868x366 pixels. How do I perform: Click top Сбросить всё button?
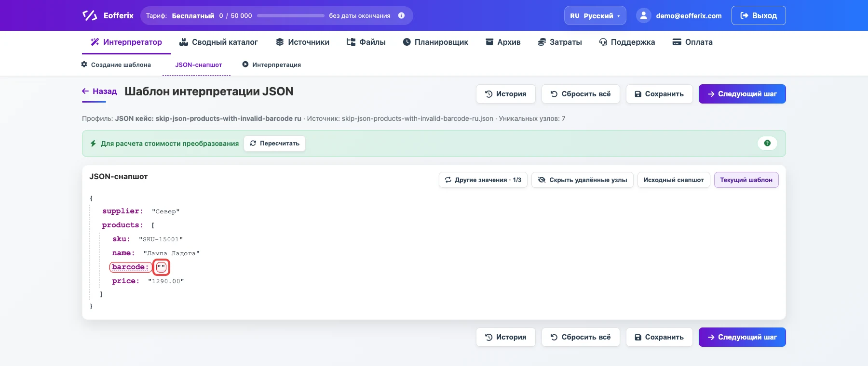pyautogui.click(x=581, y=94)
